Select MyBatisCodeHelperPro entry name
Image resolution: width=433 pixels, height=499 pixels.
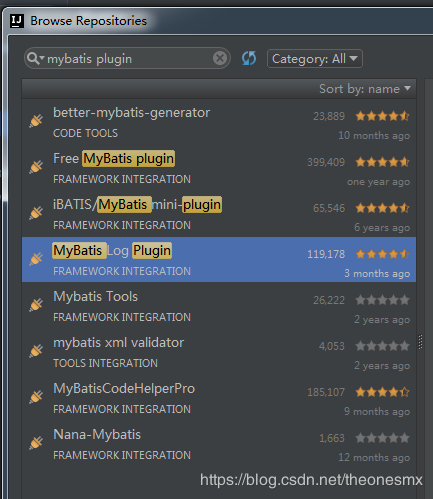pyautogui.click(x=124, y=388)
